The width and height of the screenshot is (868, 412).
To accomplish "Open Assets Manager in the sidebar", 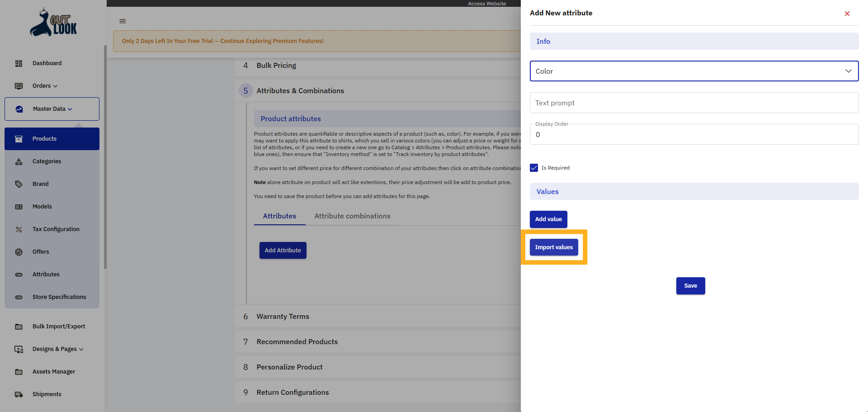I will pyautogui.click(x=52, y=372).
